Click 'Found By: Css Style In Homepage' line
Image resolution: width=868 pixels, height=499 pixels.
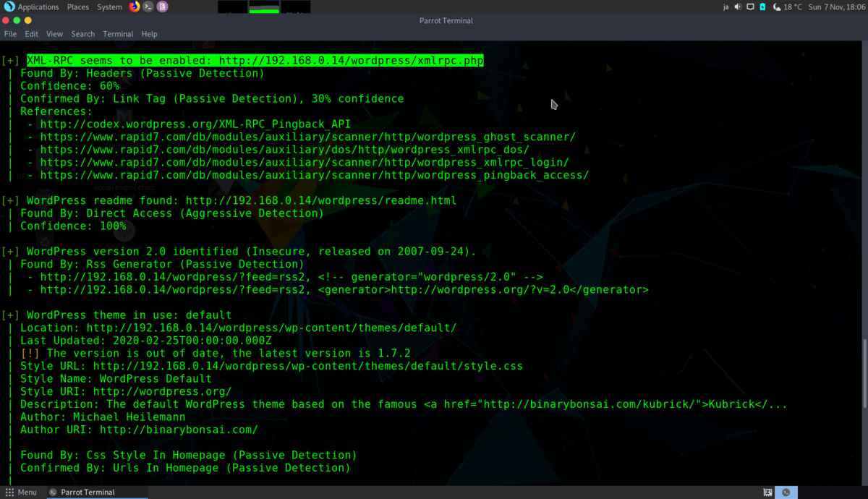point(189,455)
